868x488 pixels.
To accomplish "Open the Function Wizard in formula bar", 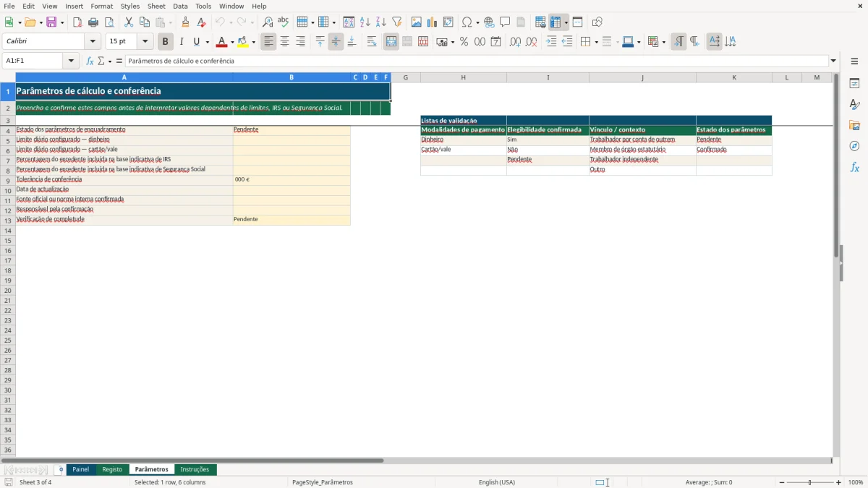I will pos(90,61).
